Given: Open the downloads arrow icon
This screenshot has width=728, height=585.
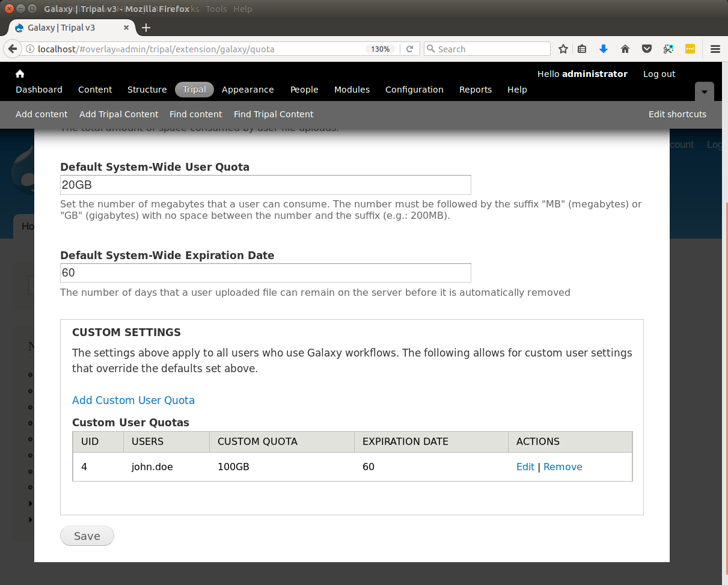Looking at the screenshot, I should click(604, 49).
